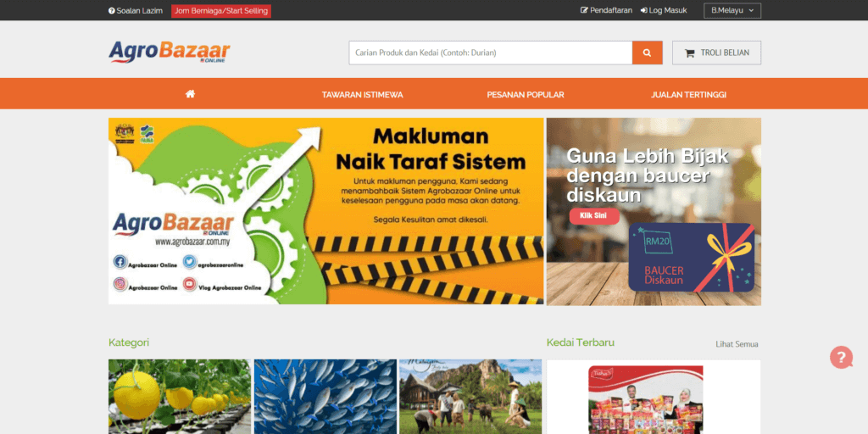Open the yellow melon category thumbnail
868x434 pixels.
(x=180, y=397)
